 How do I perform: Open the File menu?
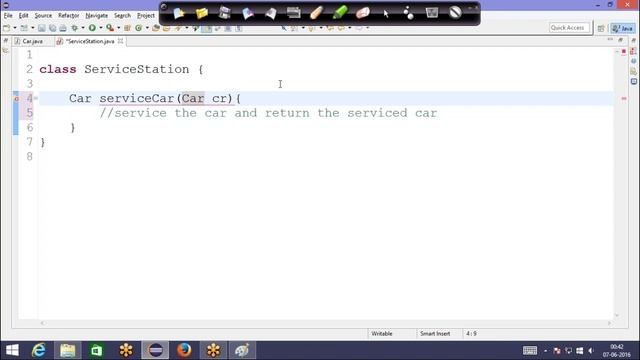tap(8, 16)
